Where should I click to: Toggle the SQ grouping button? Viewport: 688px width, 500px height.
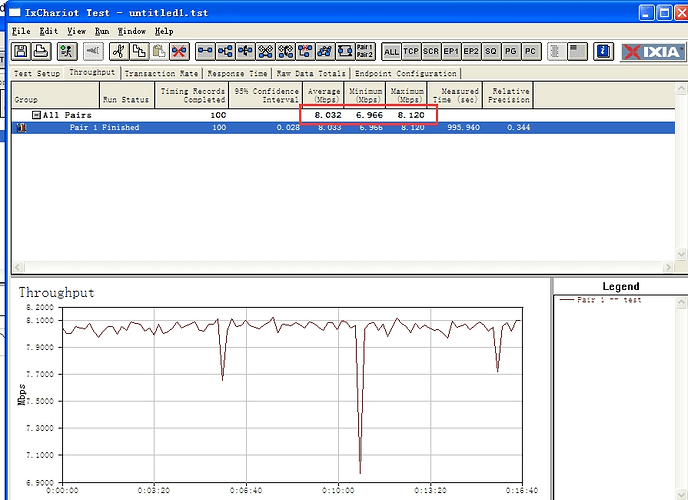(x=491, y=51)
